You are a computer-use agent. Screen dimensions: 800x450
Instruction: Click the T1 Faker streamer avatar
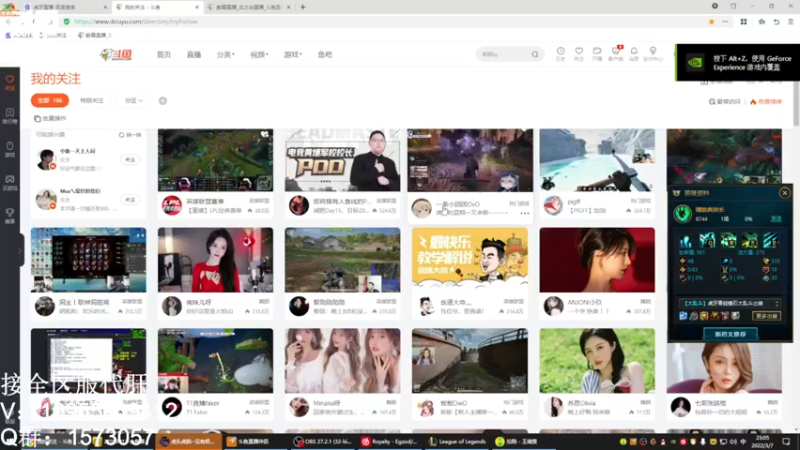pyautogui.click(x=172, y=407)
